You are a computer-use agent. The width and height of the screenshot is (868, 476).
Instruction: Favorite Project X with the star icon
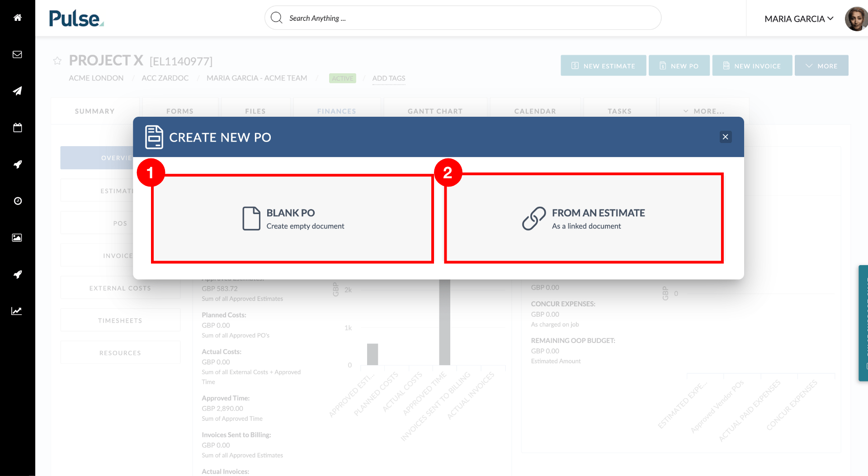57,61
